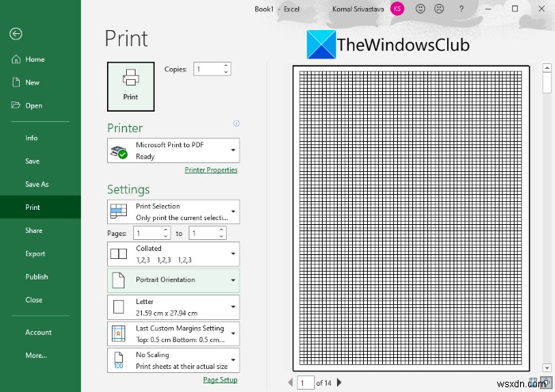Click the print preview page thumbnail

coord(411,218)
